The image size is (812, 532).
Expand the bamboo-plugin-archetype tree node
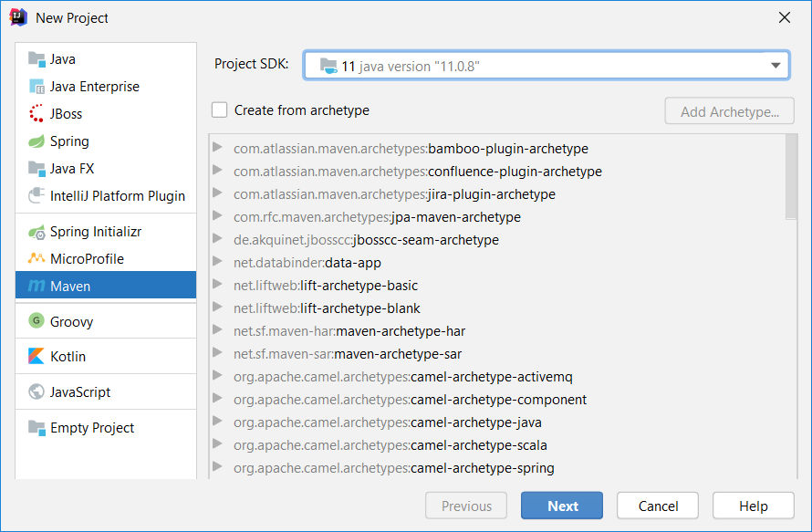pos(217,148)
